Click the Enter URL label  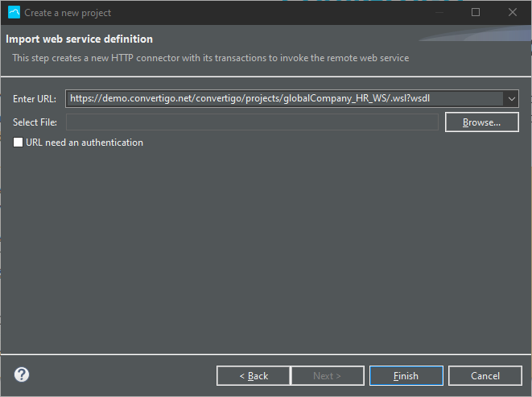pos(35,99)
